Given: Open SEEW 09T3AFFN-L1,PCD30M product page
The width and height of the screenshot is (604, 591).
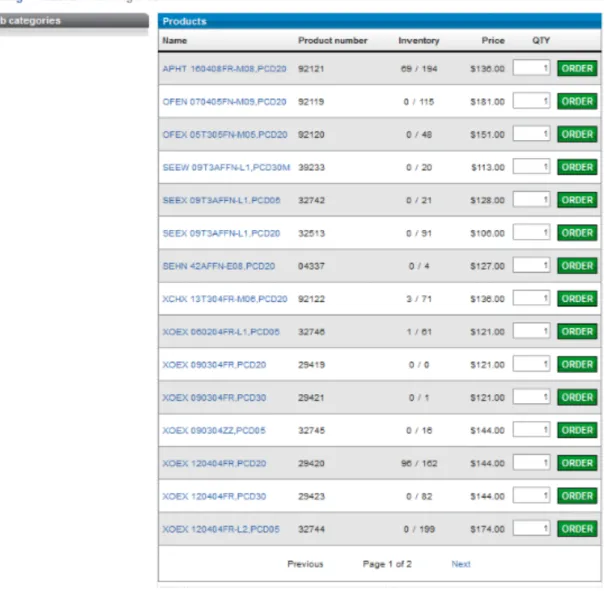Looking at the screenshot, I should [226, 168].
